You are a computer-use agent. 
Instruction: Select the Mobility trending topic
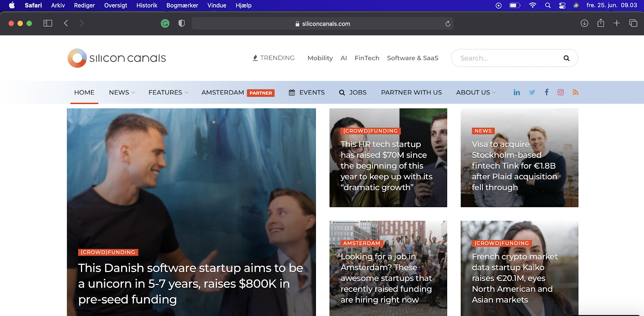[x=320, y=58]
